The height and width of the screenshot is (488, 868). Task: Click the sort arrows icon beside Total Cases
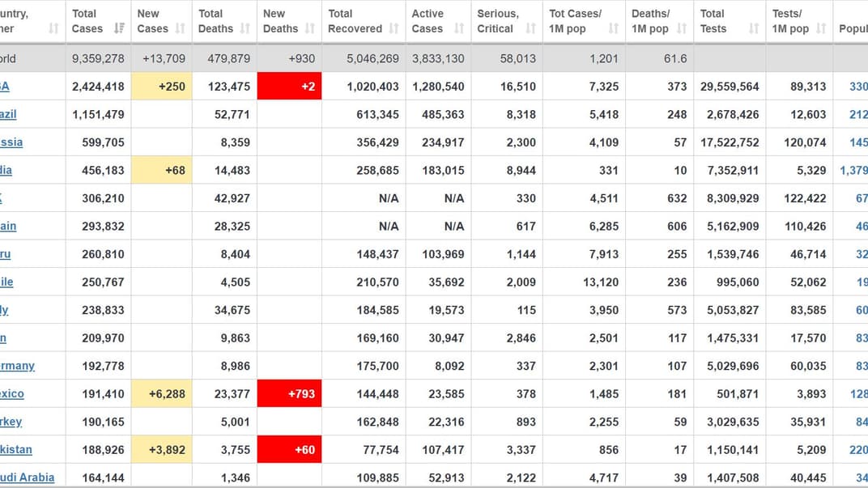tap(119, 28)
